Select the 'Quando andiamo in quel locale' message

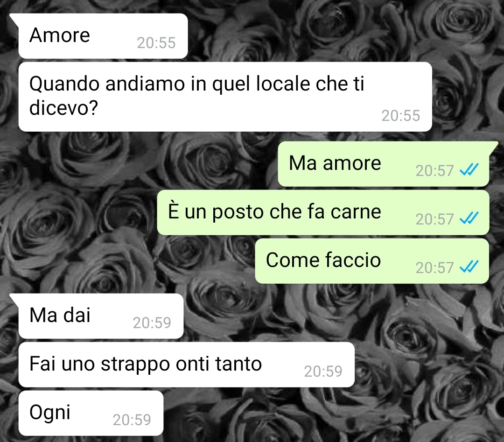225,97
